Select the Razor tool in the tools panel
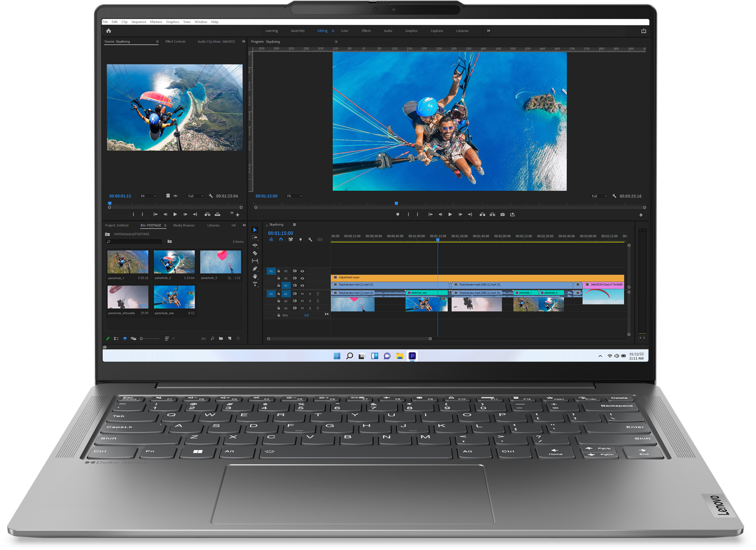 click(255, 253)
